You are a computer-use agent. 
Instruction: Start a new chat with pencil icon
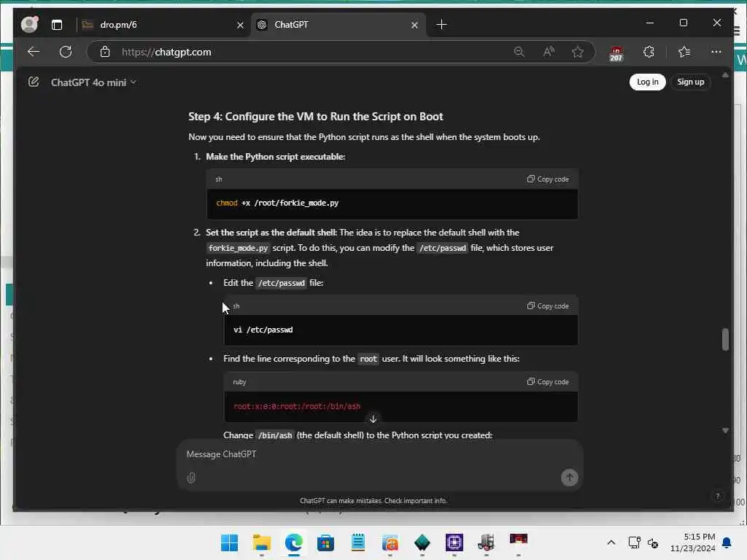(34, 82)
